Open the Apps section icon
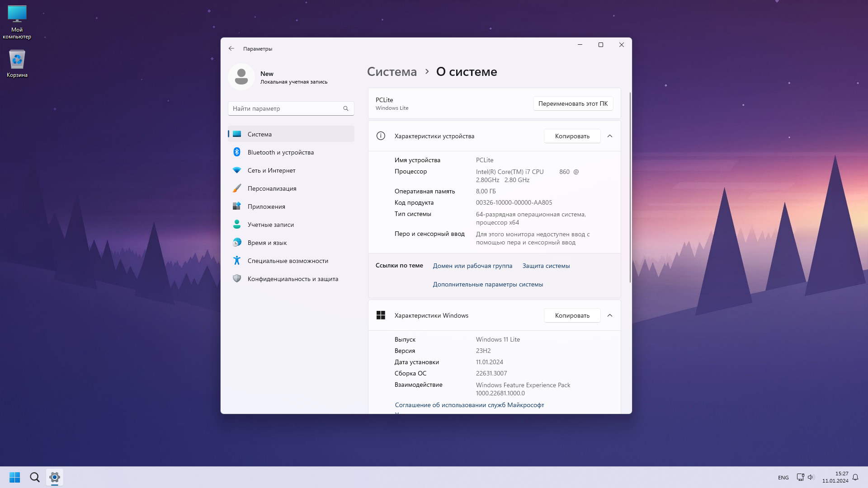The image size is (868, 488). point(236,206)
